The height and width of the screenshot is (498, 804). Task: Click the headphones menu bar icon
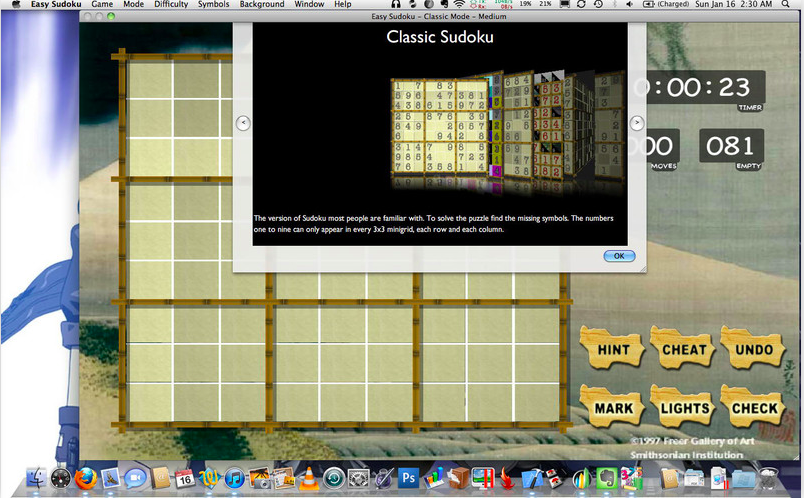tap(395, 4)
